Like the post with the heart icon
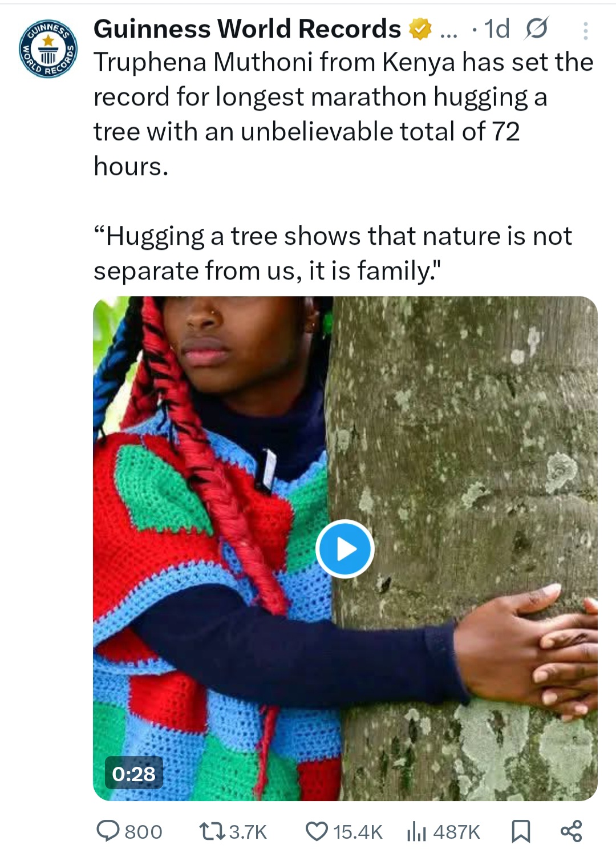This screenshot has width=616, height=849. [317, 831]
